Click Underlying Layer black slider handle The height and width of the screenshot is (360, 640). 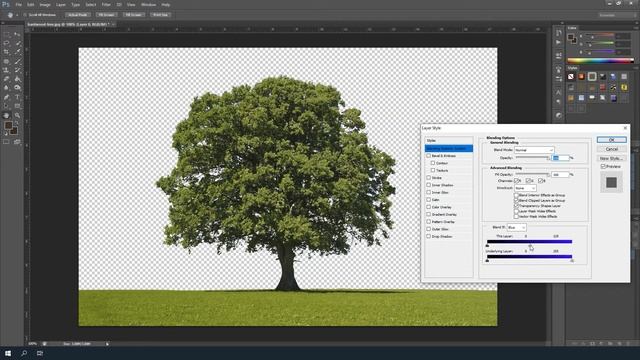pos(487,260)
